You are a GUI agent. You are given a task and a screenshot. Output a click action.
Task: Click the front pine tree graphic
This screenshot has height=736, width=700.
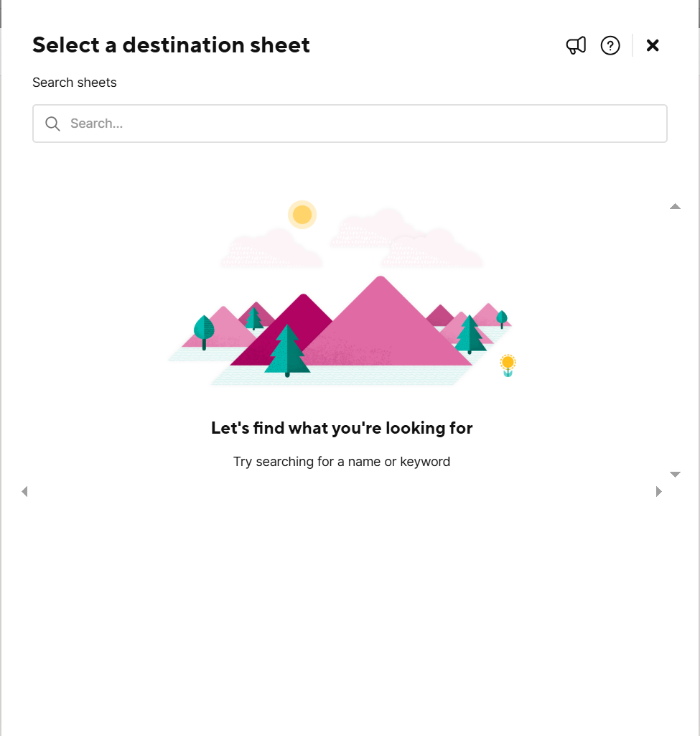pos(287,350)
